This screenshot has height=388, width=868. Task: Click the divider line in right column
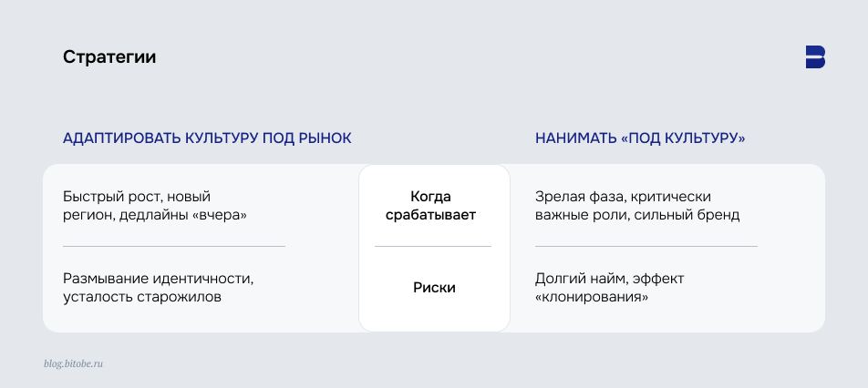646,246
